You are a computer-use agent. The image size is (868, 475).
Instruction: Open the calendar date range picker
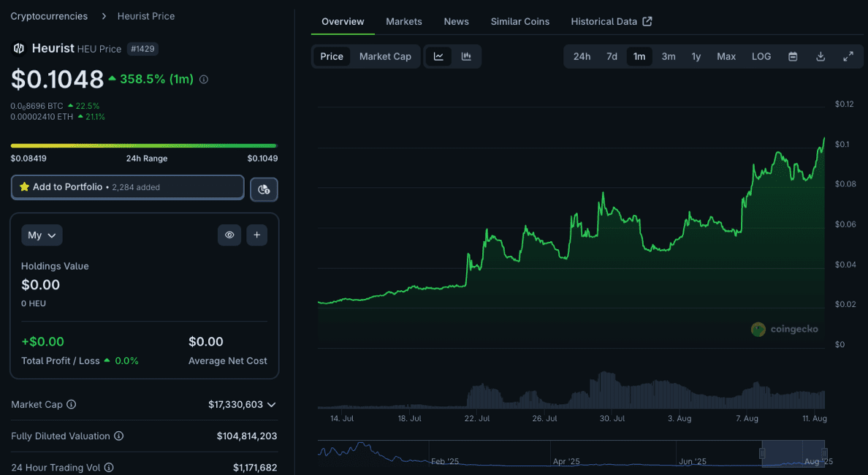pos(793,56)
